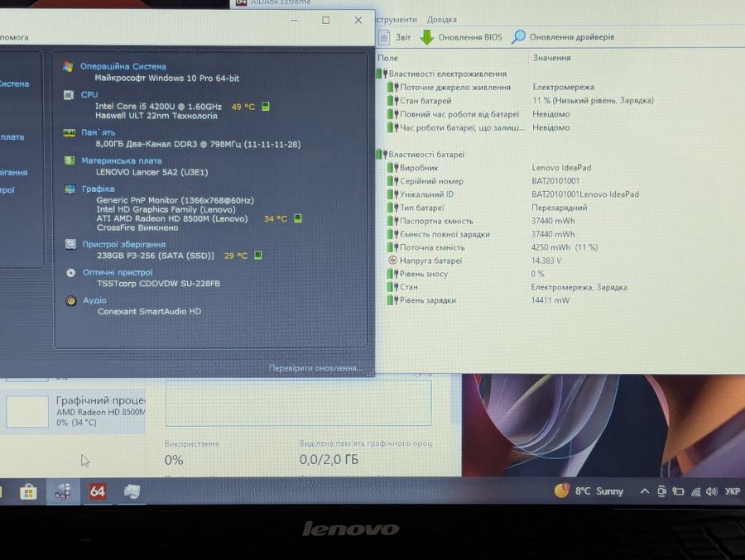Image resolution: width=745 pixels, height=560 pixels.
Task: Open Speccy app icon in the taskbar
Action: pos(63,491)
